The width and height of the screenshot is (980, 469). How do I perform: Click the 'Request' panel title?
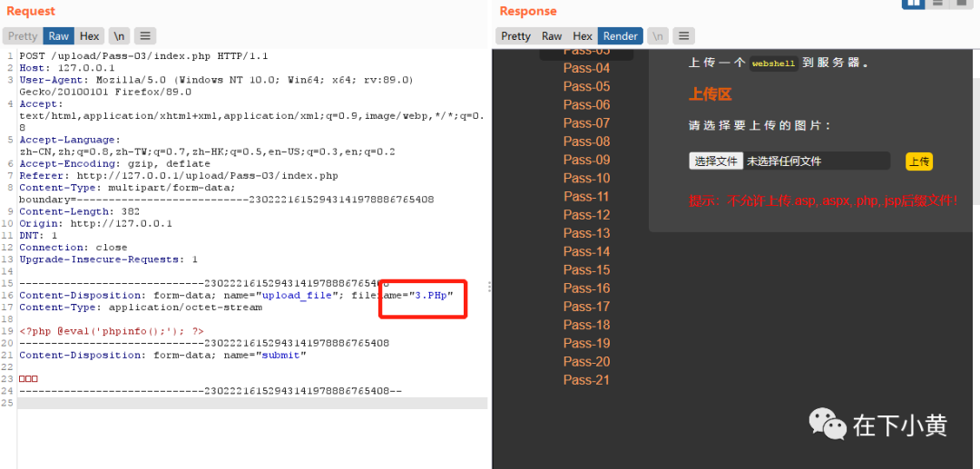(31, 11)
